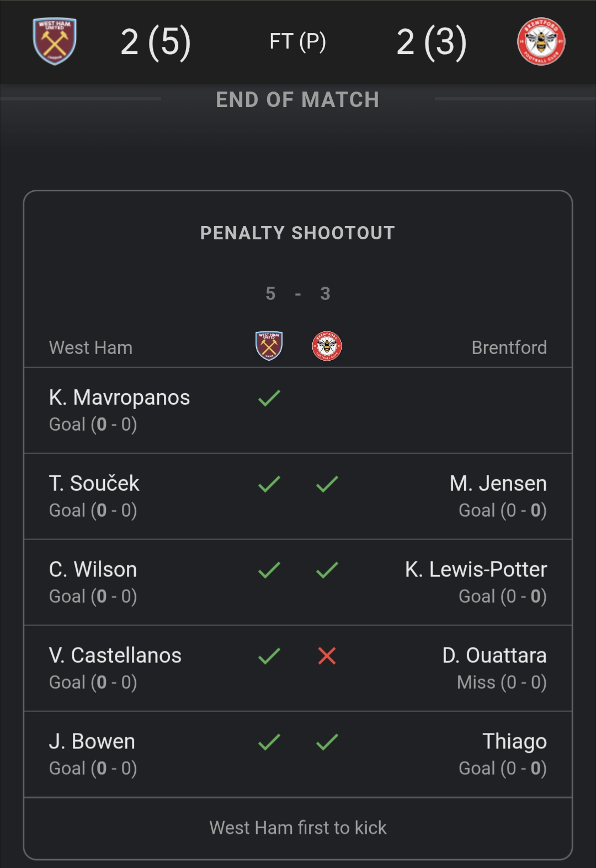The width and height of the screenshot is (596, 868).
Task: Tap red cross for D. Ouattara miss
Action: pyautogui.click(x=327, y=656)
